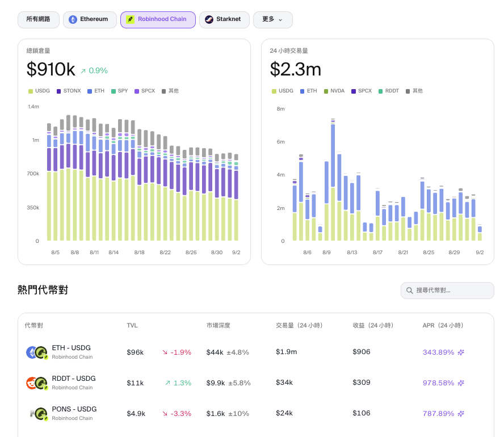Click the 343.89% APR value
This screenshot has height=437, width=504.
(438, 352)
